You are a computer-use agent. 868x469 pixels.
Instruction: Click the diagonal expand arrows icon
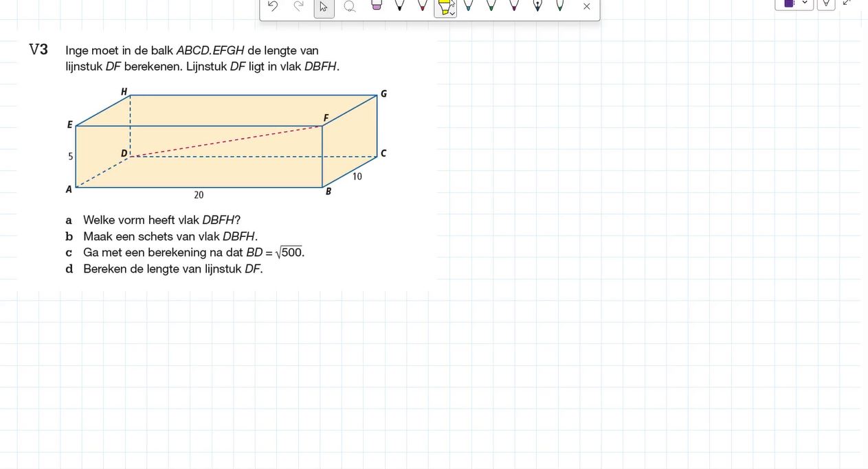tap(847, 3)
